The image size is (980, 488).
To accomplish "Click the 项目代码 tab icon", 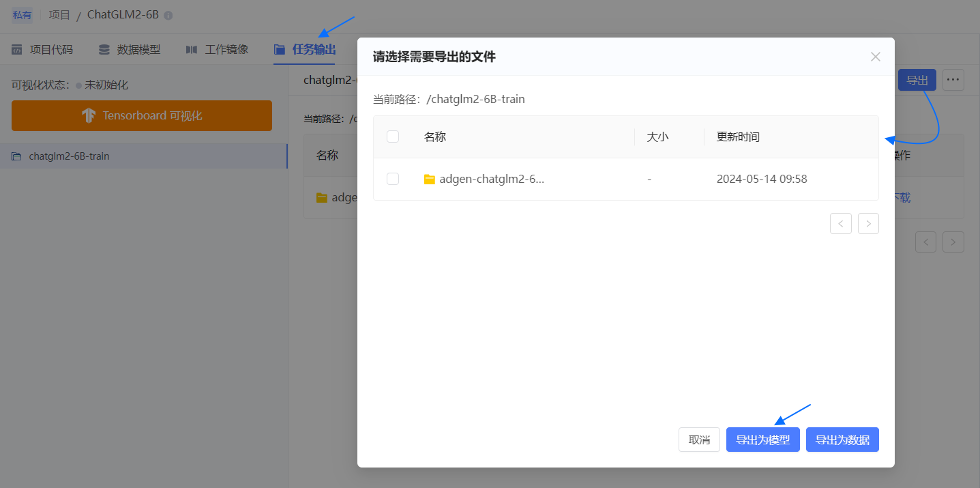I will point(17,50).
